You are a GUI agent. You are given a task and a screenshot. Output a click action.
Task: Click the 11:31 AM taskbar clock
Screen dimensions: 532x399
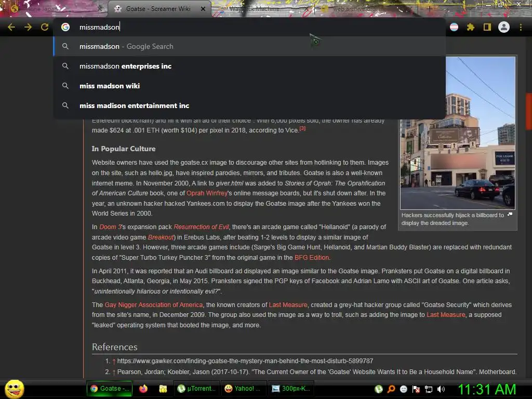[x=487, y=389]
